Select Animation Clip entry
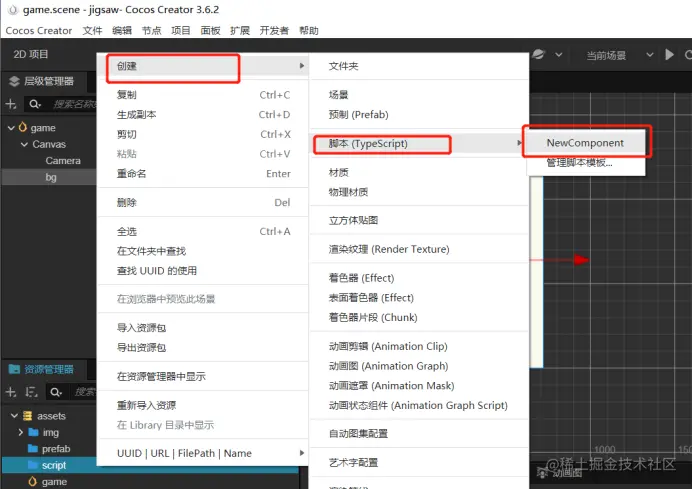The width and height of the screenshot is (693, 489). point(419,346)
